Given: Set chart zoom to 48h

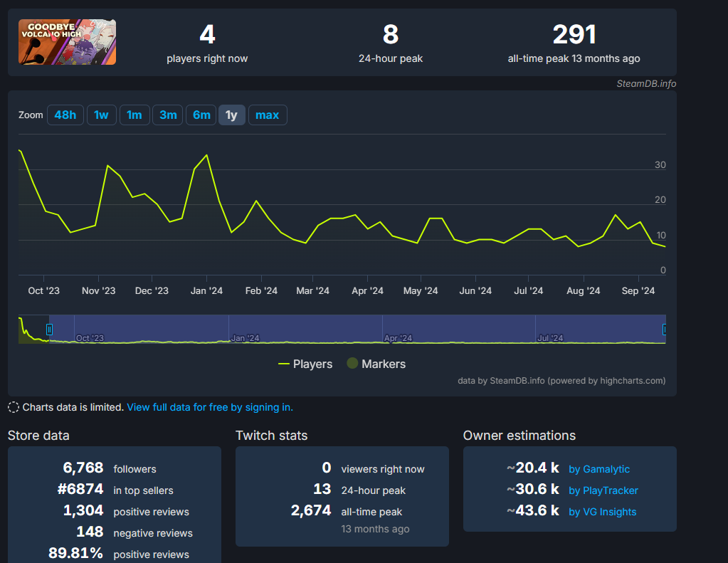Looking at the screenshot, I should click(x=65, y=115).
